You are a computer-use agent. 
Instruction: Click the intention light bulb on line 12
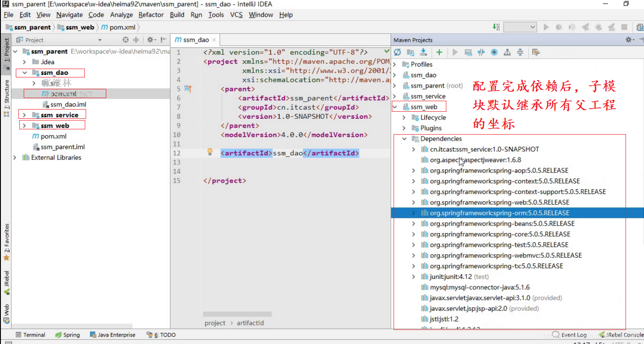click(x=210, y=152)
